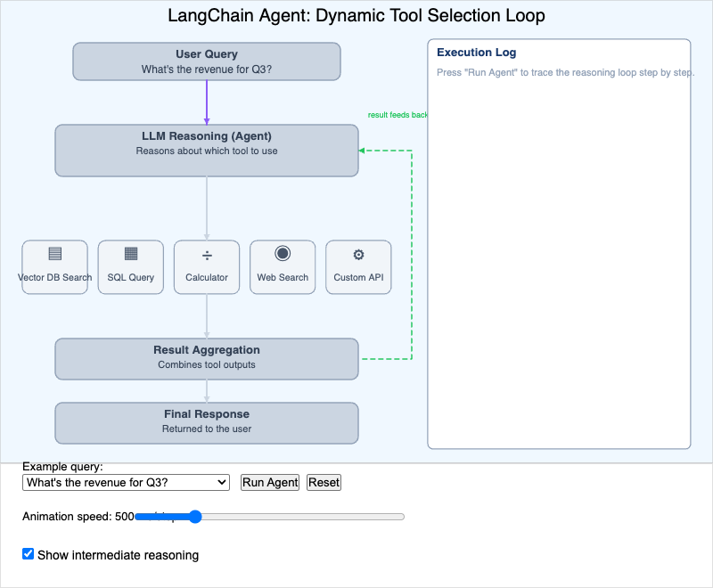The image size is (713, 588).
Task: Click the Web Search tool label
Action: click(283, 277)
